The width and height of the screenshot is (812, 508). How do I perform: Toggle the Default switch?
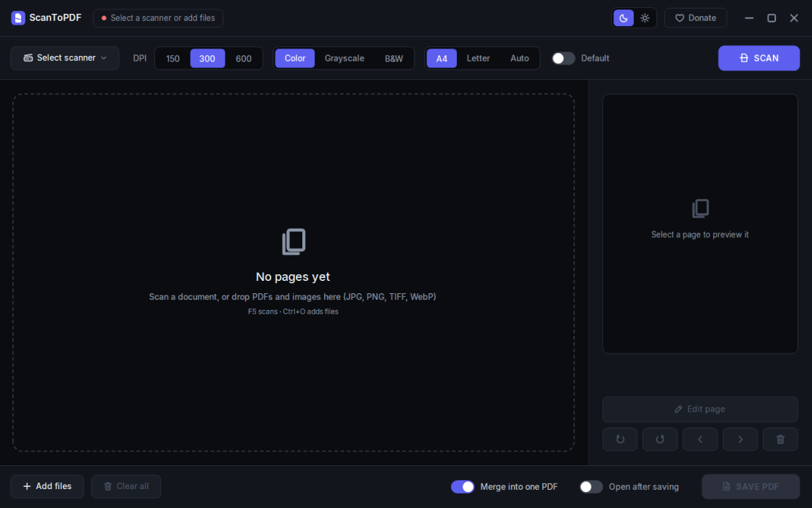563,58
